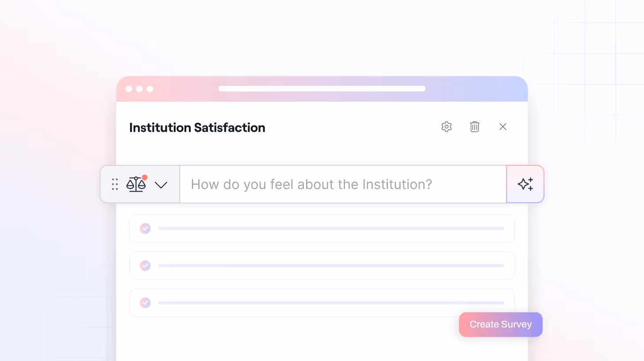Click the Institution Satisfaction title
Screen dimensions: 644x361
click(197, 127)
